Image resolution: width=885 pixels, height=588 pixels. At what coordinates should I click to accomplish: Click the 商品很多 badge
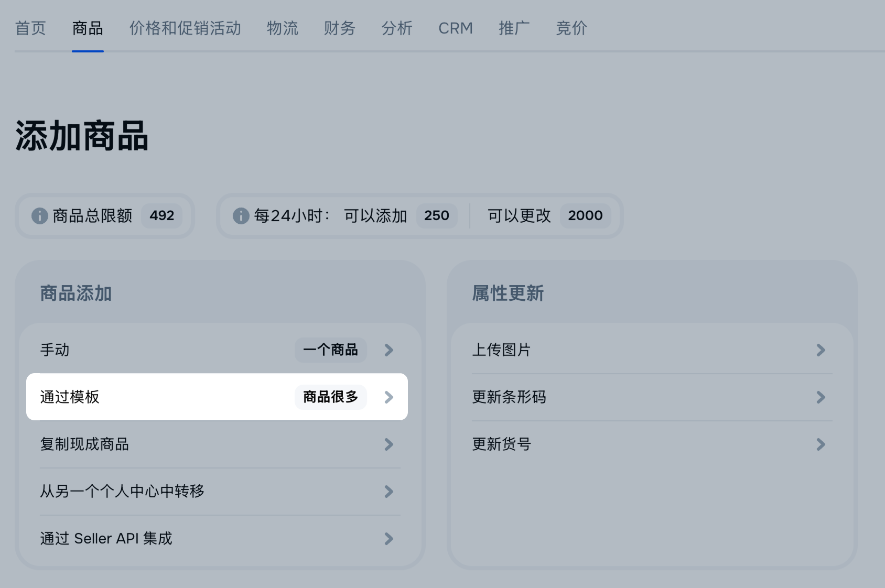coord(330,397)
